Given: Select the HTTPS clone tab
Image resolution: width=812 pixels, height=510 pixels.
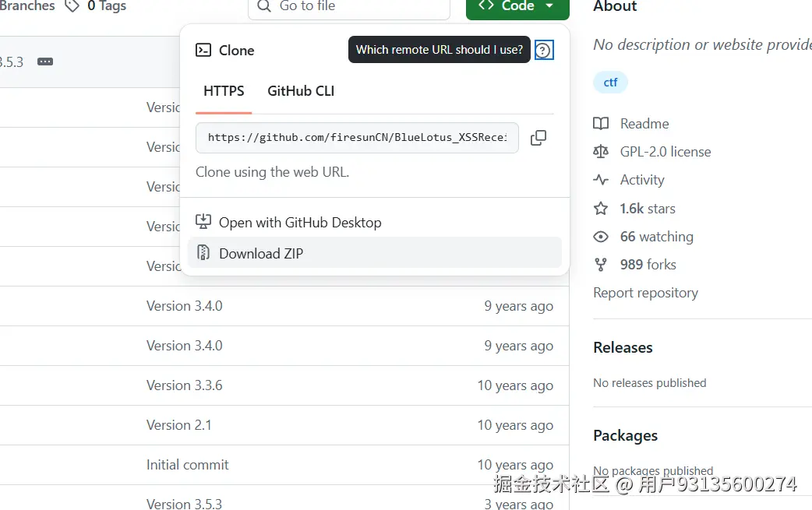Looking at the screenshot, I should [x=224, y=91].
